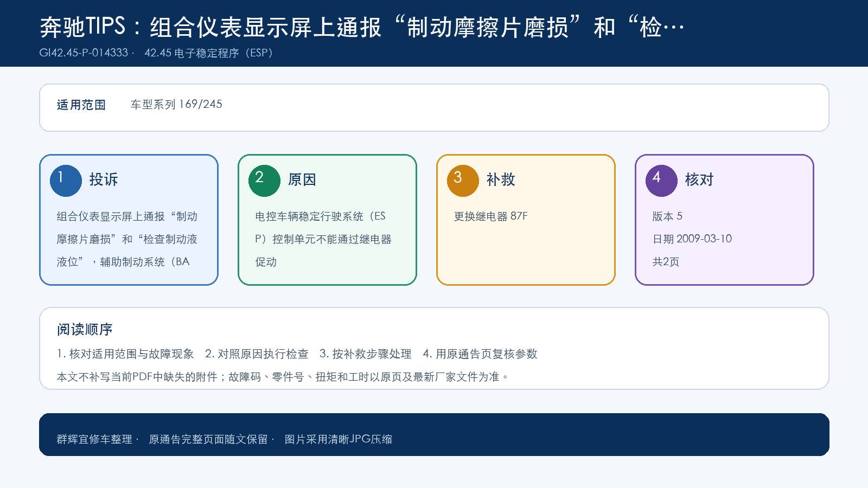Click the page title 奔驰TIPS

[82, 27]
